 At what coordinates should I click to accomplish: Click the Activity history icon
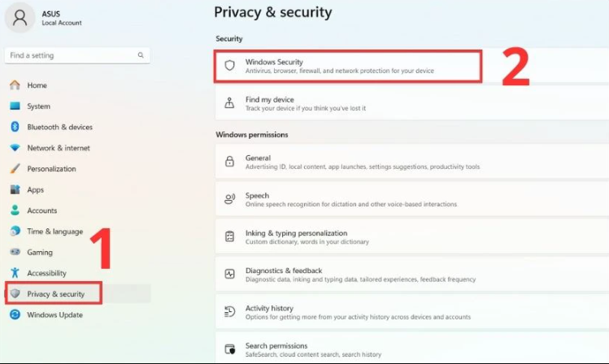coord(229,311)
